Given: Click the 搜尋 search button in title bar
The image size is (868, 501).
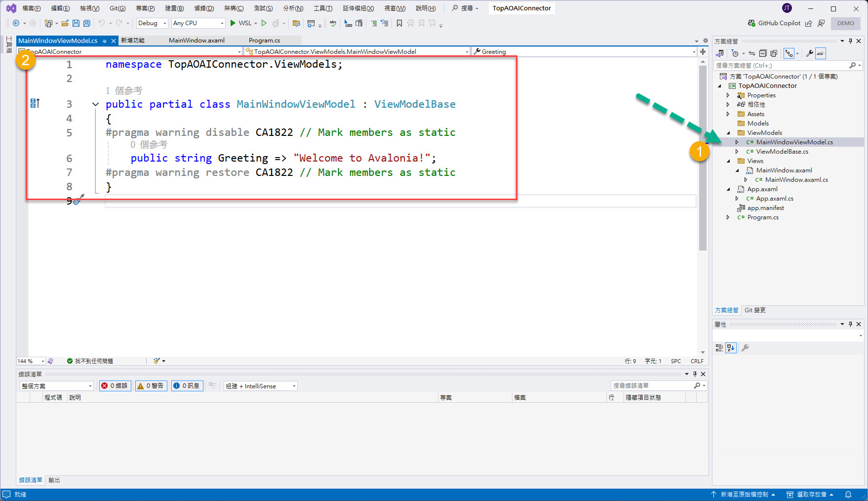Looking at the screenshot, I should click(465, 8).
